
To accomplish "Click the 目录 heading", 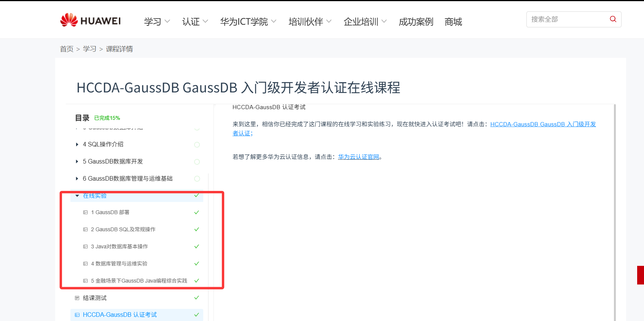I will (82, 118).
